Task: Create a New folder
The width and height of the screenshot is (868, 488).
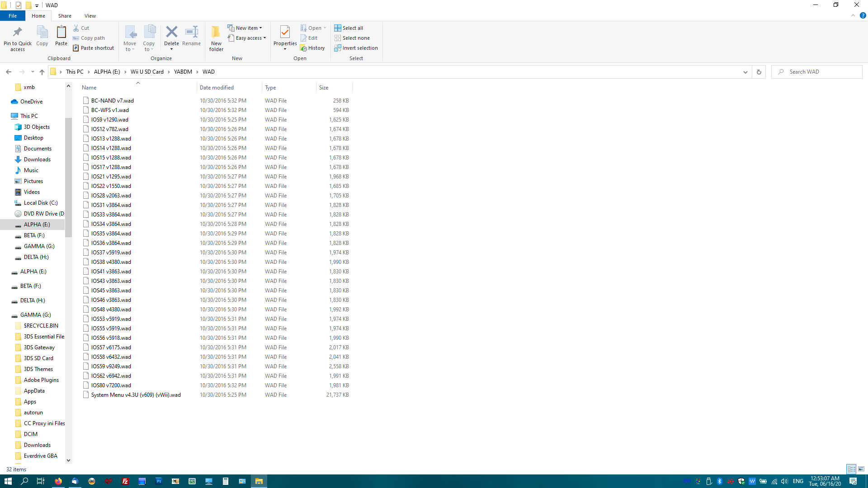Action: click(216, 38)
